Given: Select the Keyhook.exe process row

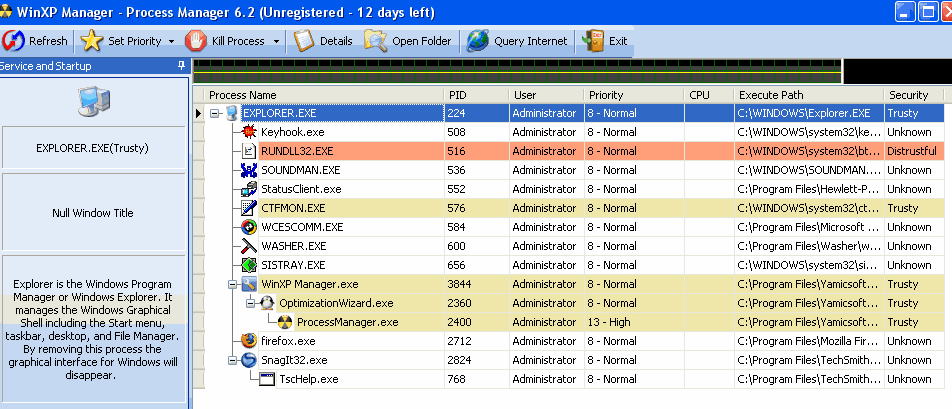Looking at the screenshot, I should tap(574, 132).
